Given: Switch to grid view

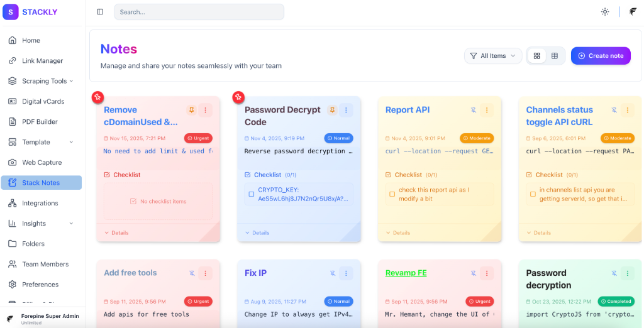Looking at the screenshot, I should [x=537, y=56].
